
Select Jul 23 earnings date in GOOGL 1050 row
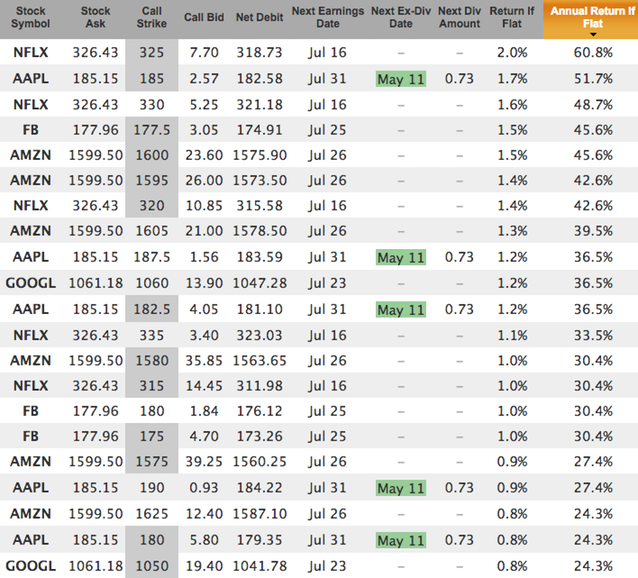point(327,566)
